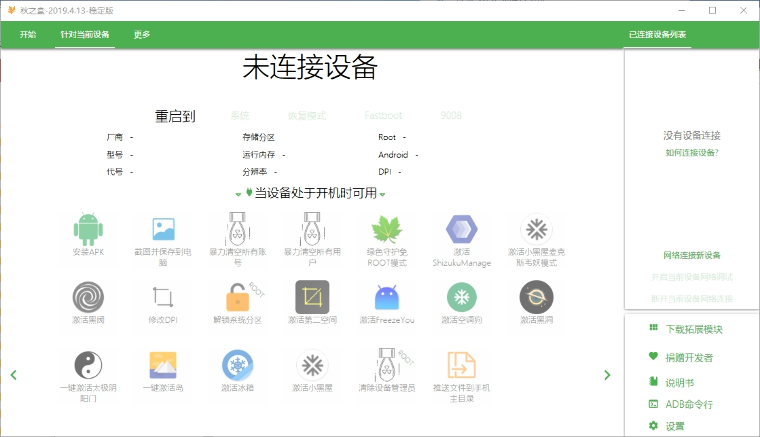The image size is (760, 437).
Task: Click the 分辨率 label
Action: pos(254,172)
